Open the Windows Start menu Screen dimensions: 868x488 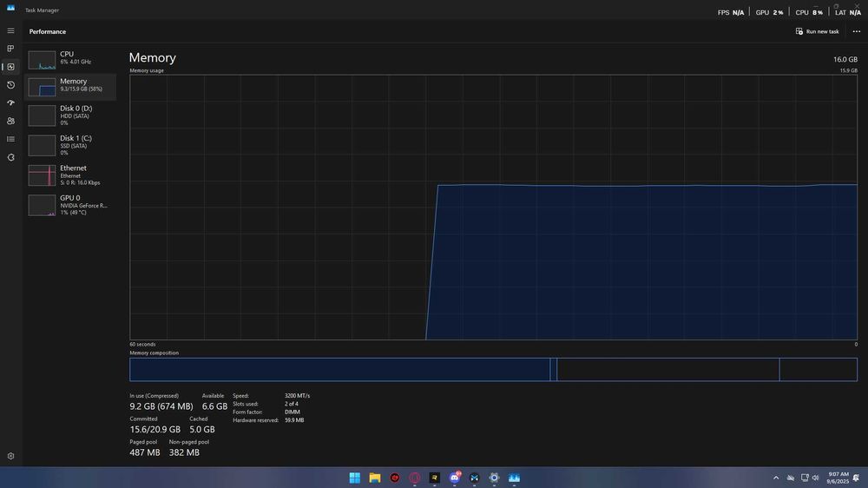(x=355, y=478)
